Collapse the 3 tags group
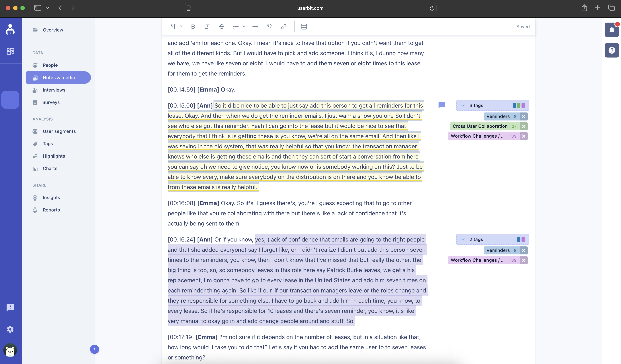 (x=462, y=105)
